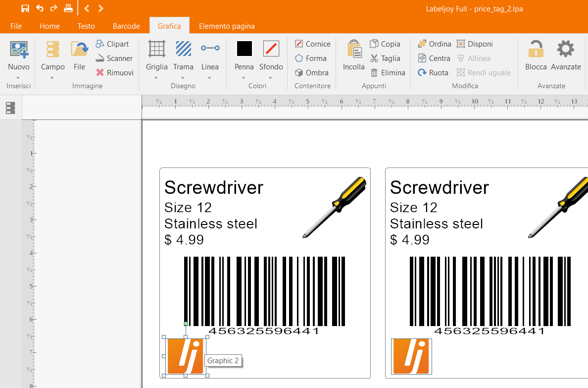This screenshot has height=388, width=588.
Task: Acquire an image from Scanner
Action: [x=114, y=58]
